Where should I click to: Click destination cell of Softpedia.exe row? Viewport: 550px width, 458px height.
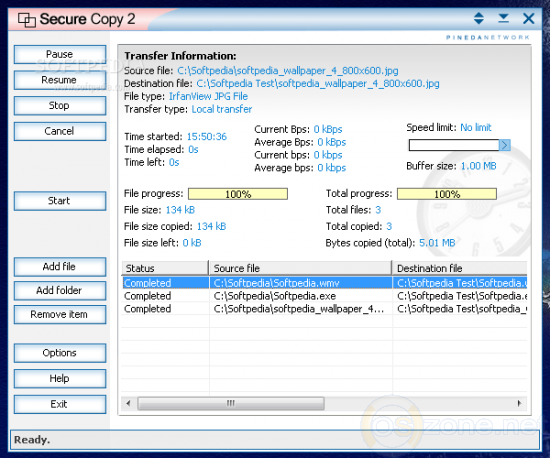click(x=460, y=296)
